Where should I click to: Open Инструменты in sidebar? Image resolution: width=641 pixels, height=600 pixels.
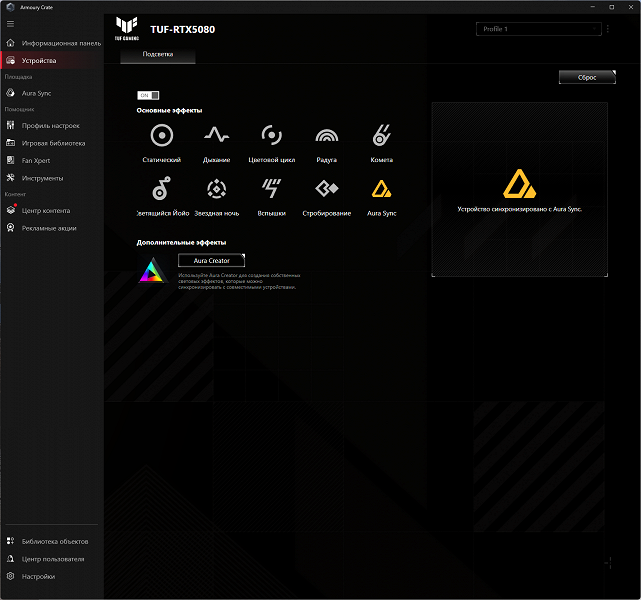click(x=52, y=178)
